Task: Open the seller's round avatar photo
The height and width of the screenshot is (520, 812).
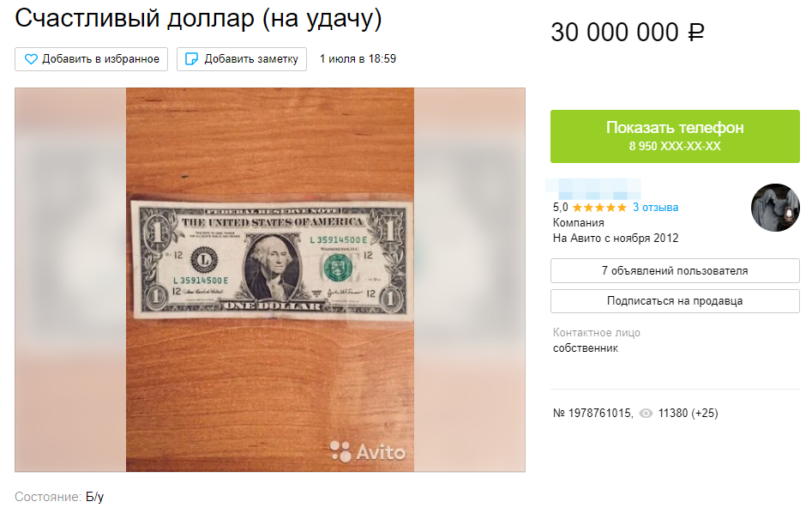Action: [x=775, y=208]
